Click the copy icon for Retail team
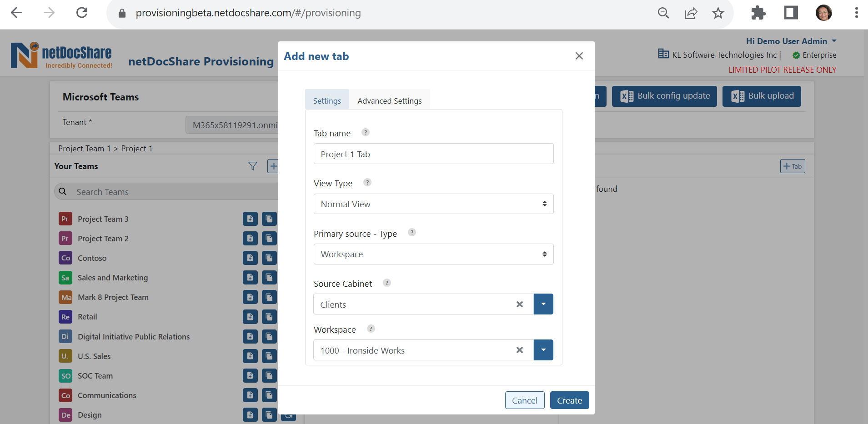Screen dimensions: 868x424 pos(269,316)
